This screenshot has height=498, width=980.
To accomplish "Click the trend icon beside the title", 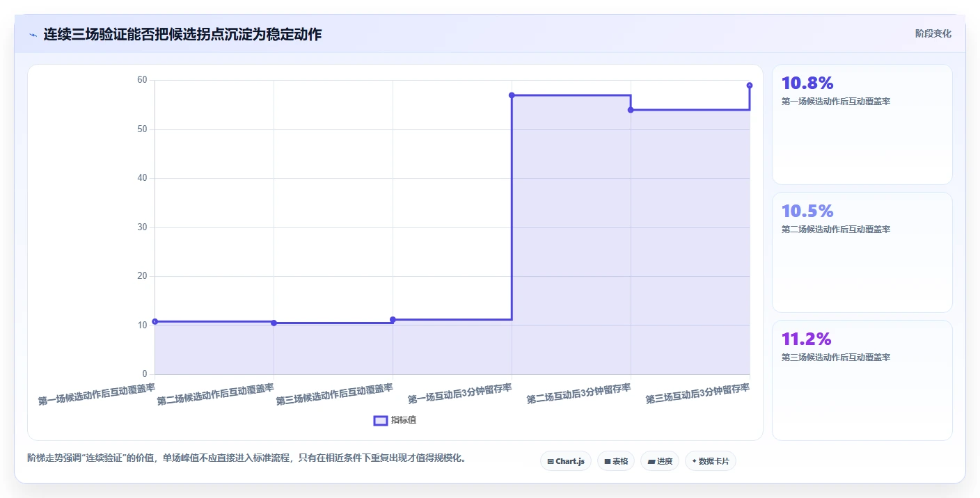I will [33, 35].
